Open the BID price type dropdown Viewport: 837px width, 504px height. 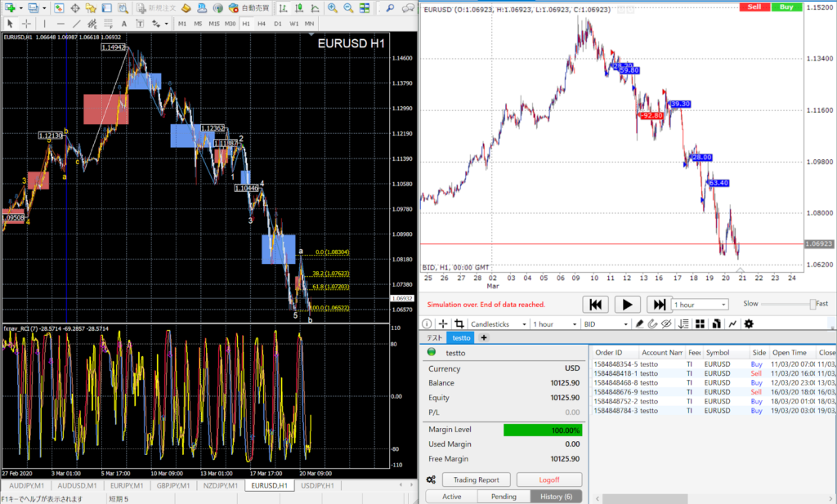[606, 323]
